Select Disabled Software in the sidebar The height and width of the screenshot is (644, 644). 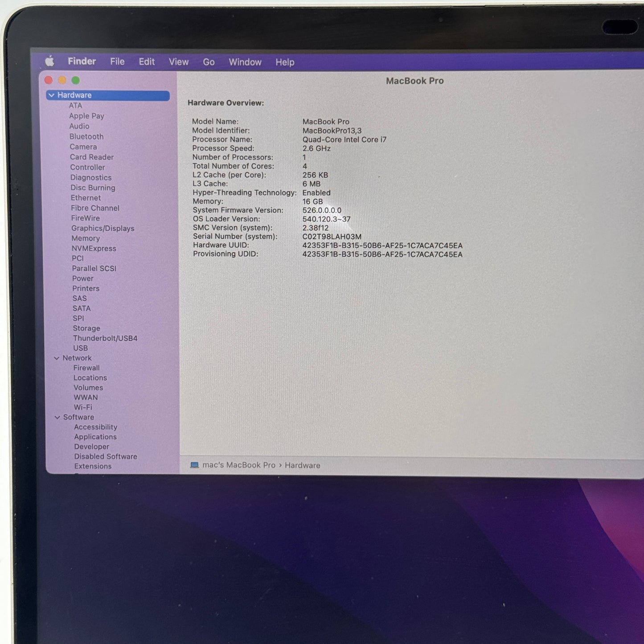tap(106, 456)
